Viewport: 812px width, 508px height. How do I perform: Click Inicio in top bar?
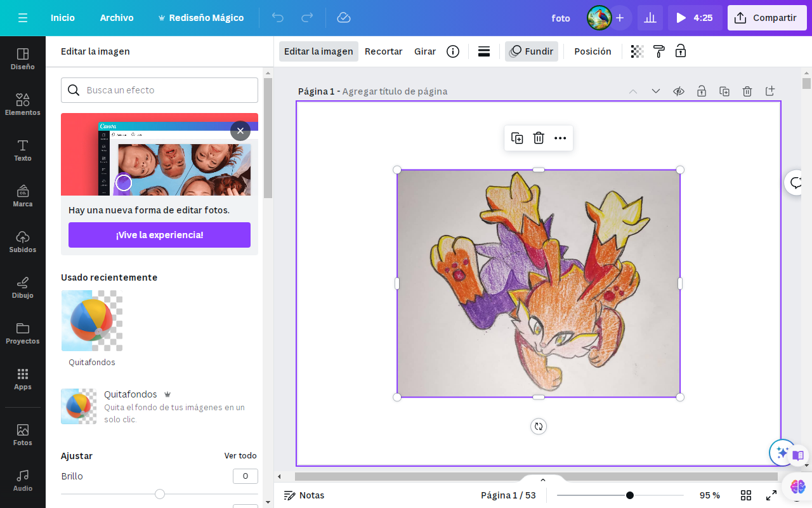point(63,18)
